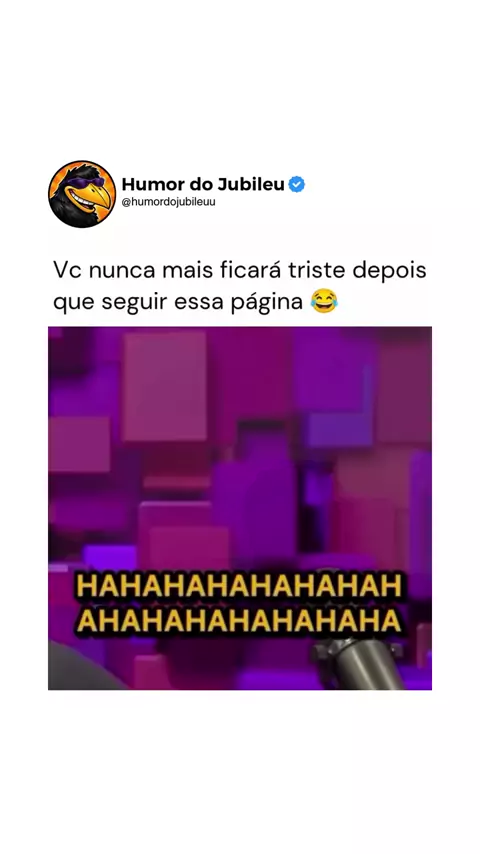The width and height of the screenshot is (480, 854).
Task: Select the post line starting "Vc nunca mais"
Action: (x=240, y=271)
